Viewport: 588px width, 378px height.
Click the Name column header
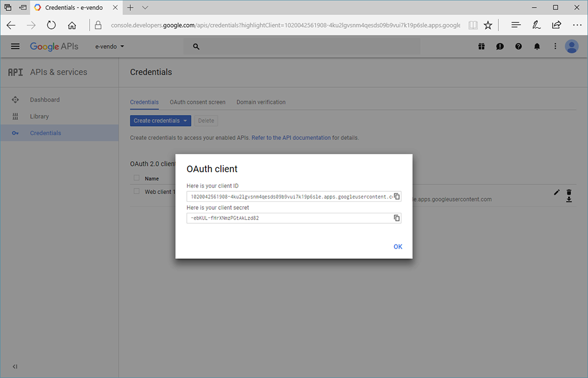152,179
